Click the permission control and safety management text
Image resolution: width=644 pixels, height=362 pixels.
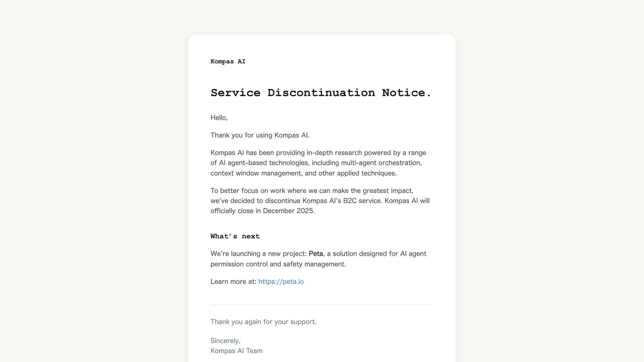pos(278,264)
